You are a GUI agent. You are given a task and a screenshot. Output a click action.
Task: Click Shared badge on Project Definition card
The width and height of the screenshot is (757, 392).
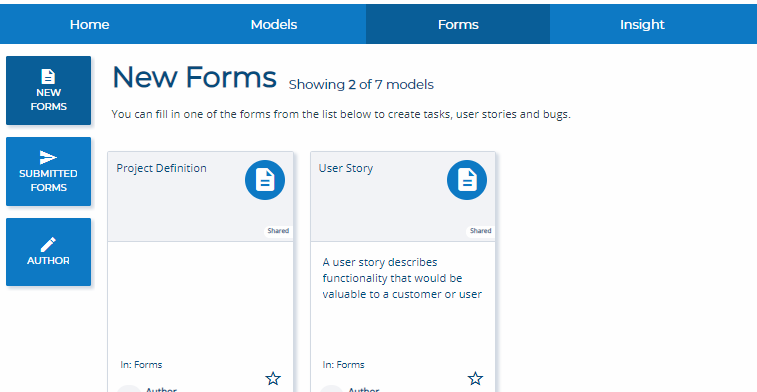tap(278, 231)
